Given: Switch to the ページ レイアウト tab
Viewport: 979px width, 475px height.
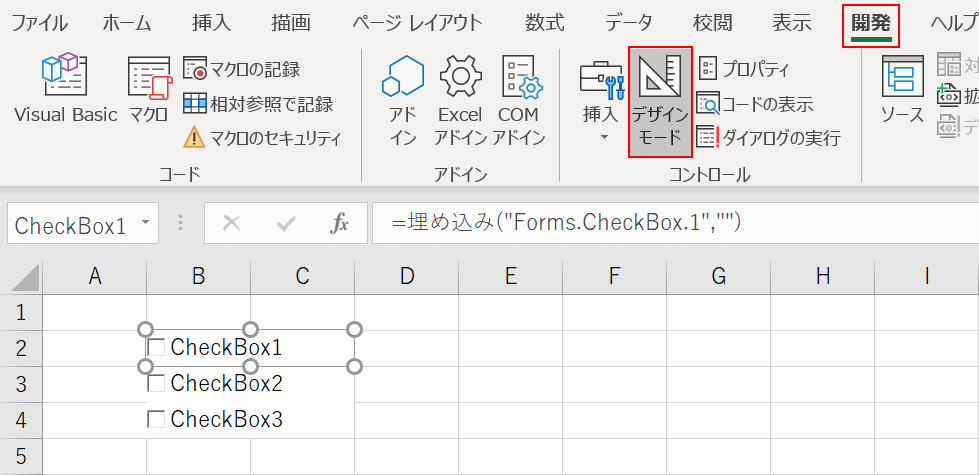Looking at the screenshot, I should click(x=417, y=24).
